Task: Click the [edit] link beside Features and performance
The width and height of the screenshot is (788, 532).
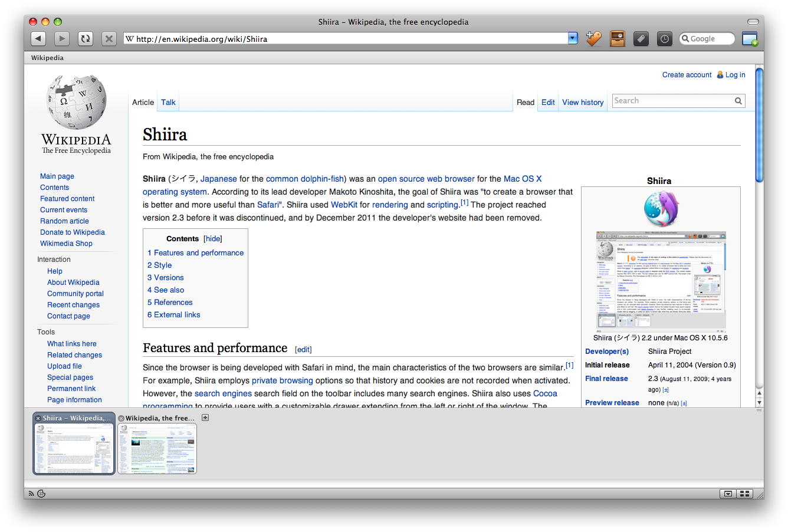Action: (303, 350)
